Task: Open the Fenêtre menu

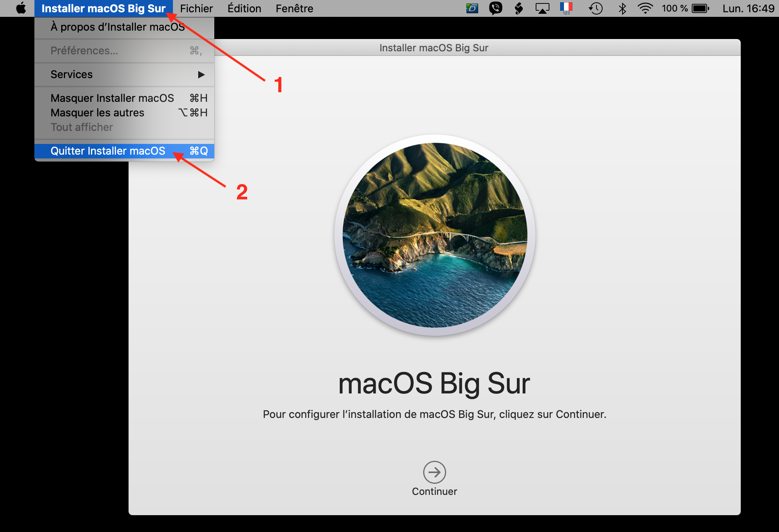Action: (294, 8)
